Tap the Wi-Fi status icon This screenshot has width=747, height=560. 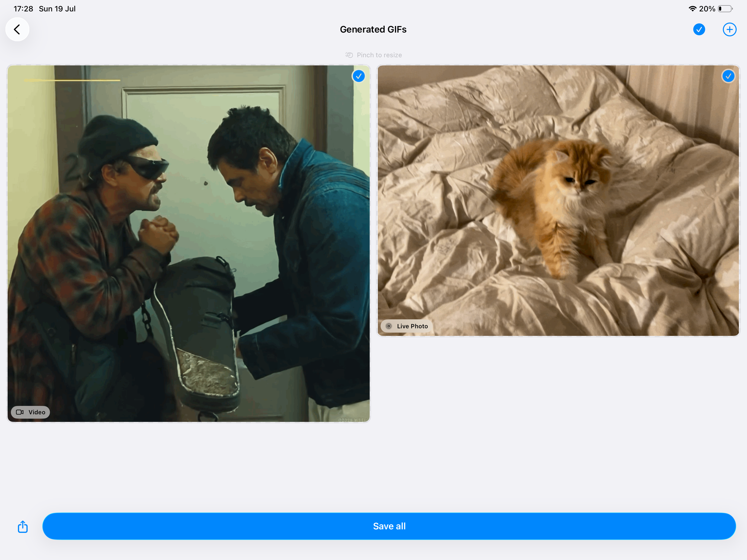click(692, 9)
